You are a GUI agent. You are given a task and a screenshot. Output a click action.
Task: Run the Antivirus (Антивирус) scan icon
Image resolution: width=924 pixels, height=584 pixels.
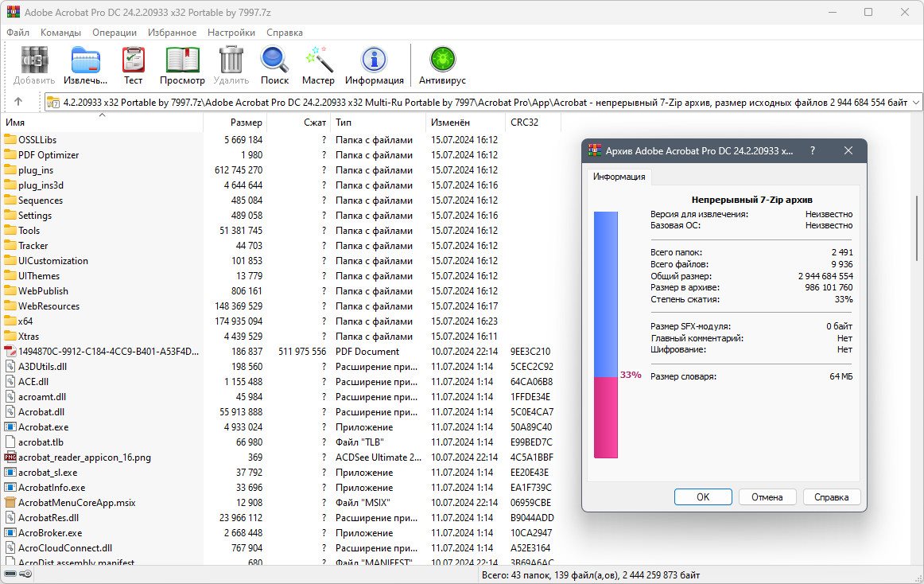click(x=442, y=64)
